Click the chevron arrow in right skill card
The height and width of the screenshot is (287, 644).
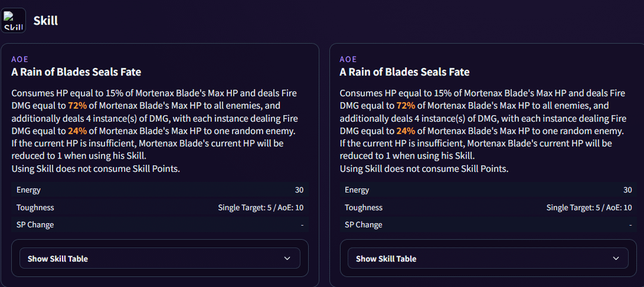(616, 258)
